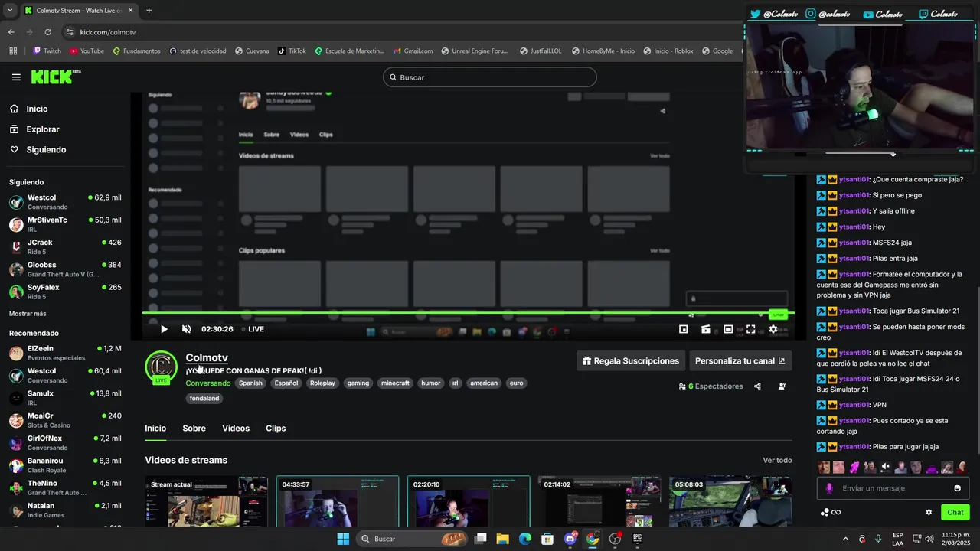Open the Kick hamburger sidebar menu
Viewport: 980px width, 551px height.
[16, 77]
